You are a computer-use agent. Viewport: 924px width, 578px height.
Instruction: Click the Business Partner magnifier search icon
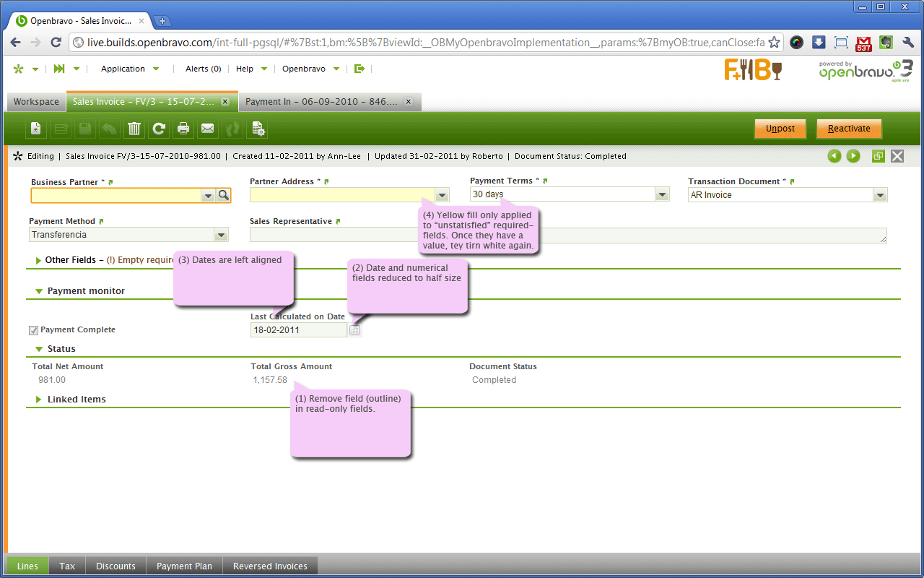pyautogui.click(x=223, y=195)
